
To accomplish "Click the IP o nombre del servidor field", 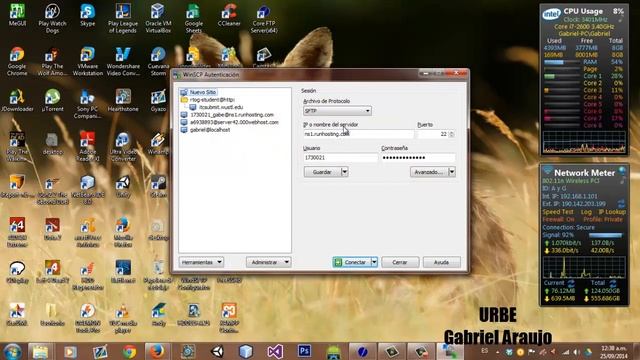I will coord(358,134).
